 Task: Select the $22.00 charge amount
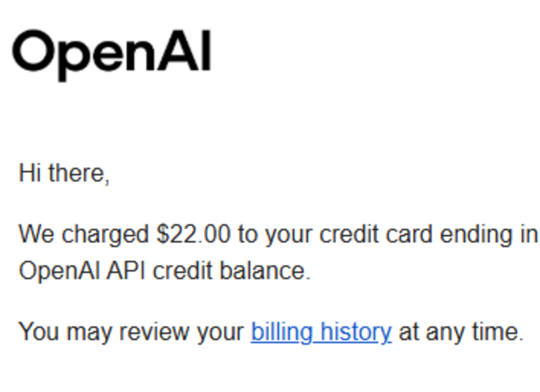(x=193, y=234)
